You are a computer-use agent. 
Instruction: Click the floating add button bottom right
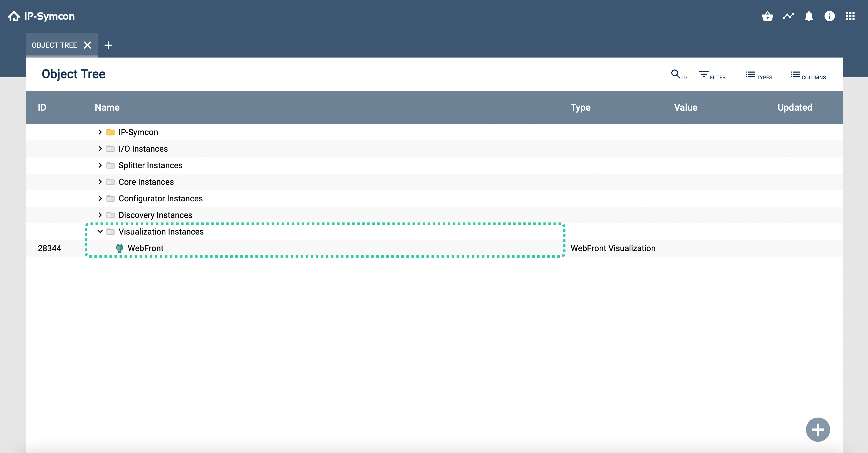818,429
